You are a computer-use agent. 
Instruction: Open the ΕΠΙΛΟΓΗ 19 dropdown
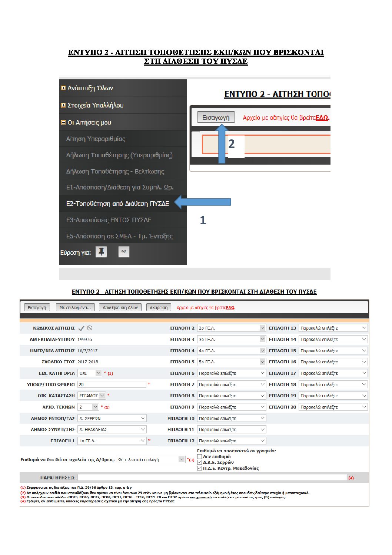point(333,396)
